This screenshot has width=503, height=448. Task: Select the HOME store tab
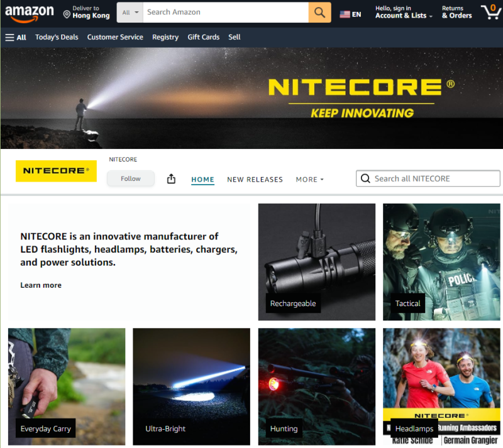coord(202,180)
